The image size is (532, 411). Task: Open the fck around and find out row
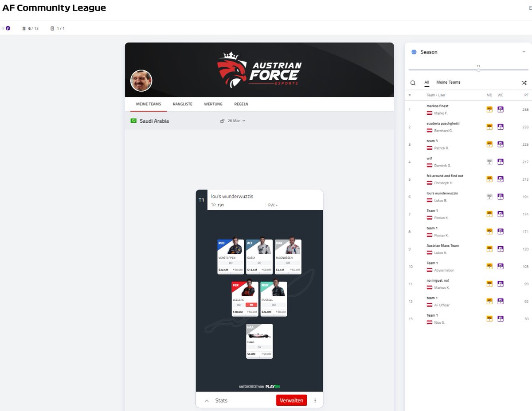[469, 179]
